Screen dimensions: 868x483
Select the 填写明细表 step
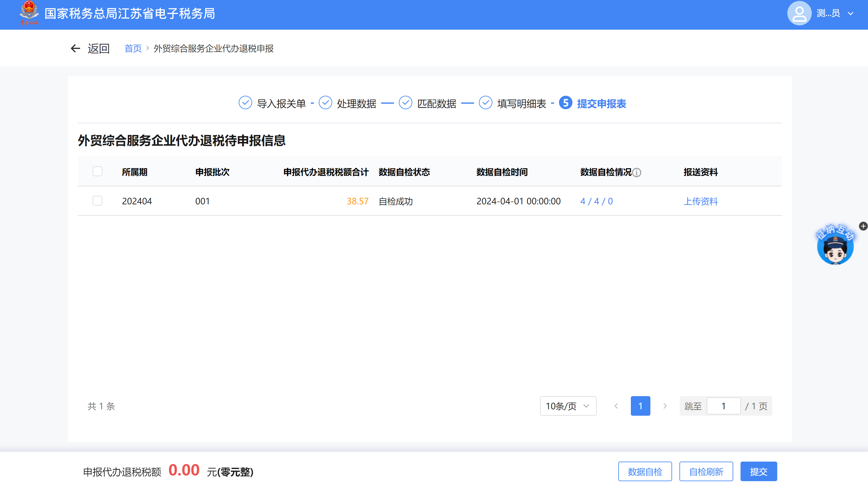click(521, 104)
